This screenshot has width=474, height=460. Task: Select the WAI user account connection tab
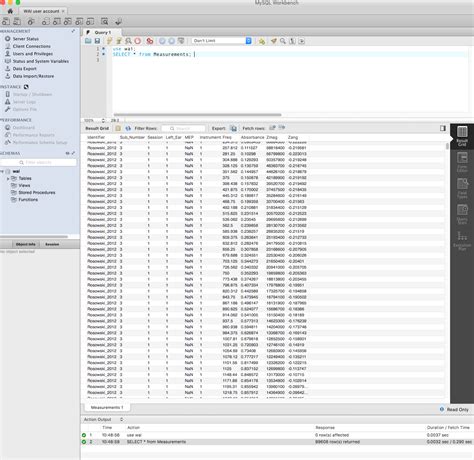[x=43, y=11]
